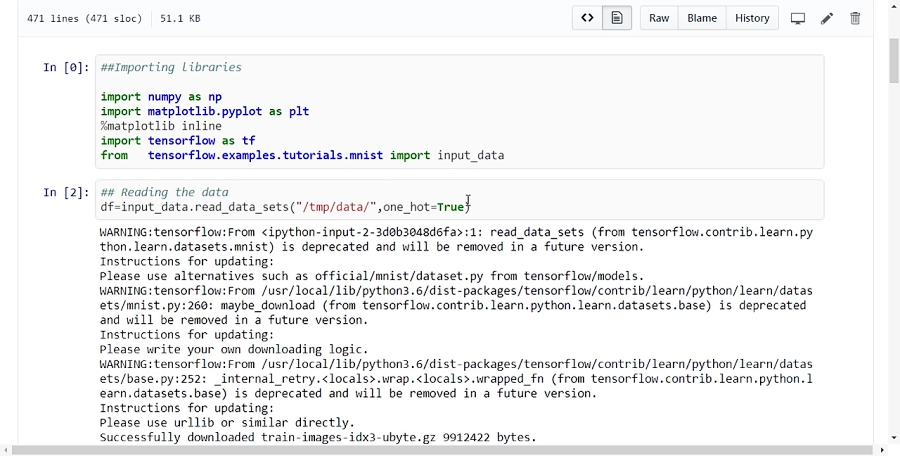View the file History
Image resolution: width=900 pixels, height=456 pixels.
752,18
